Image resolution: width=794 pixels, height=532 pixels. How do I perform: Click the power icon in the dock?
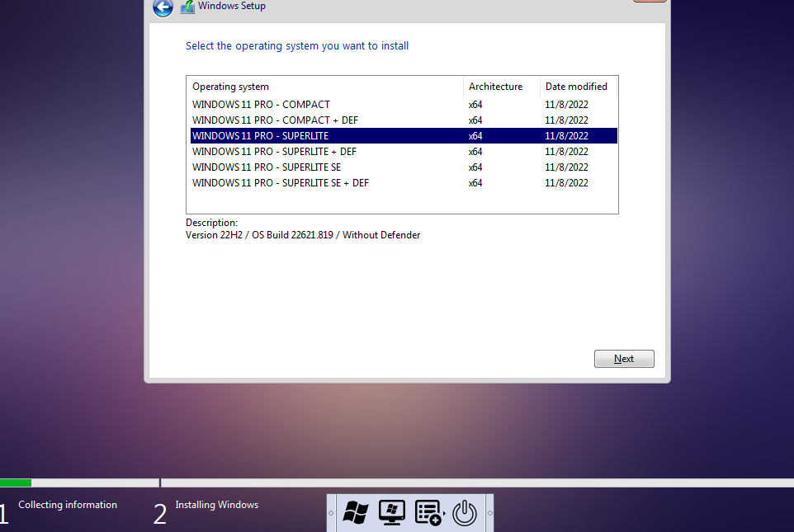tap(465, 513)
